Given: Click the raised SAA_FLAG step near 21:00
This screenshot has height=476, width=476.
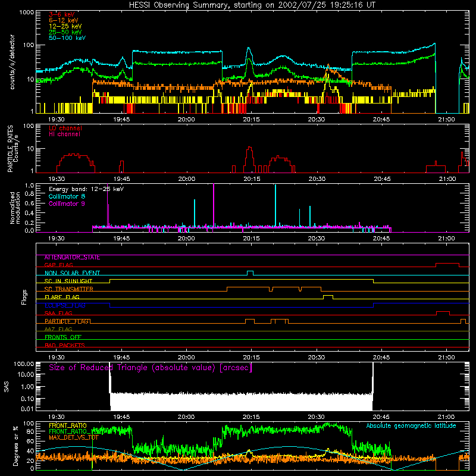Looking at the screenshot, I should click(x=443, y=313).
